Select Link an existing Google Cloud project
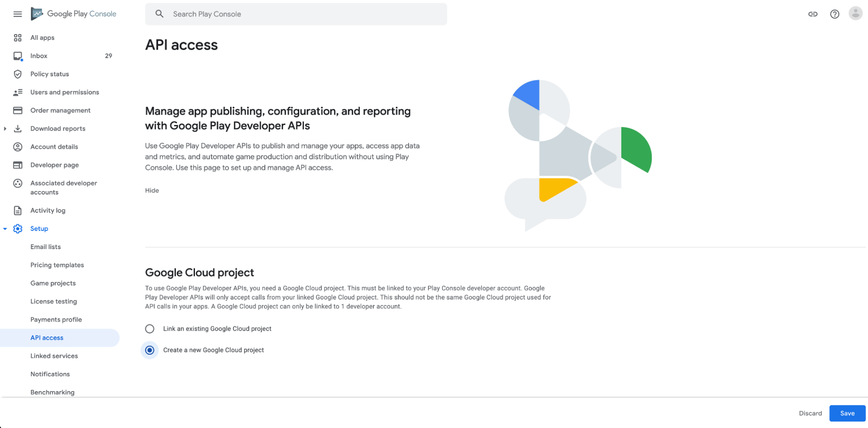 pos(149,329)
